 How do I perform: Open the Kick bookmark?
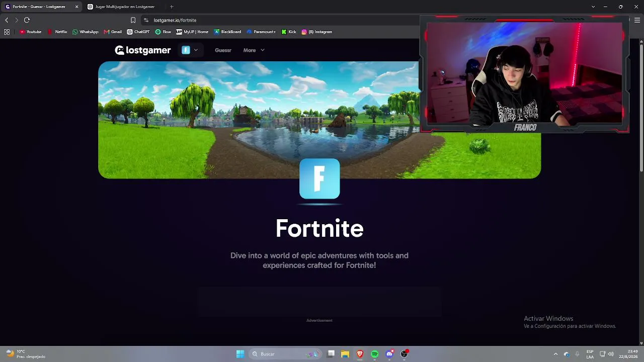pos(289,32)
